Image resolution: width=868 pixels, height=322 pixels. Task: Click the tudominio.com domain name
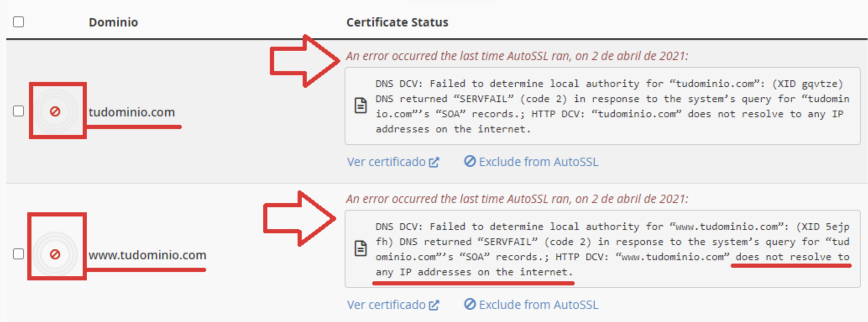click(x=131, y=112)
